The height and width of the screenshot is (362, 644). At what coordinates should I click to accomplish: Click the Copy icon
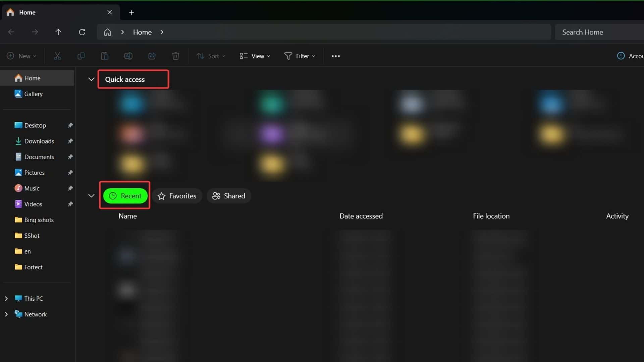(81, 56)
